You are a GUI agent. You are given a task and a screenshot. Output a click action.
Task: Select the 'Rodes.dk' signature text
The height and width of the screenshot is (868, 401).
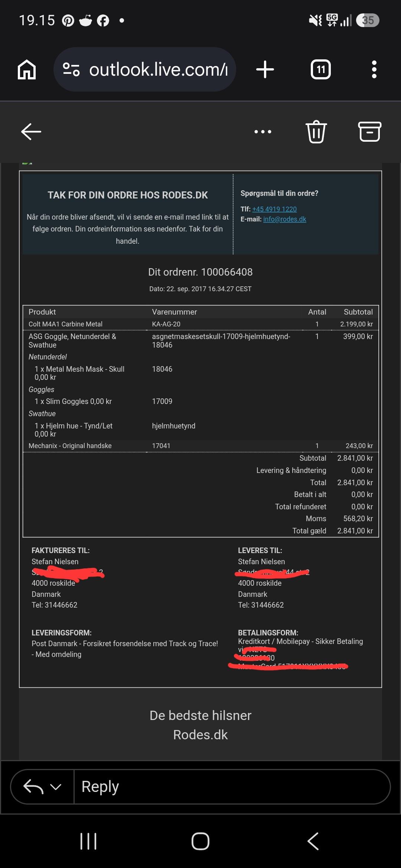pos(200,735)
